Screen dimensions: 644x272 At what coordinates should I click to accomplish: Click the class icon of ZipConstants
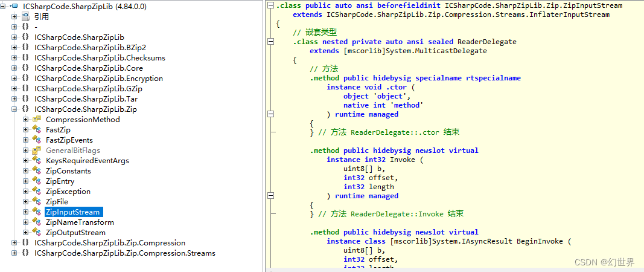pos(37,171)
